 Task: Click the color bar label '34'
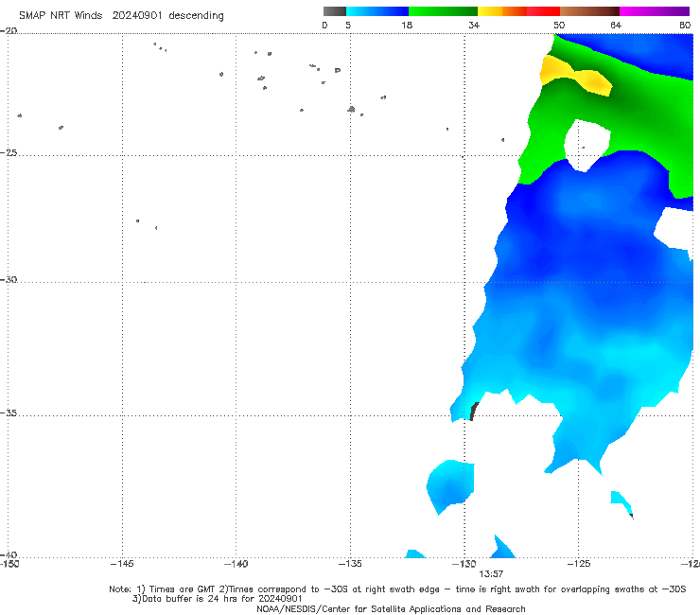tap(474, 26)
